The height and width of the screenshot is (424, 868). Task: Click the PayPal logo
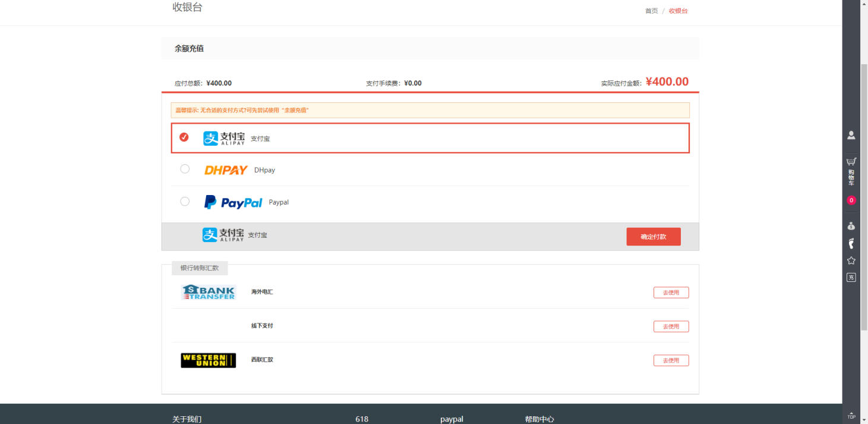click(x=233, y=202)
